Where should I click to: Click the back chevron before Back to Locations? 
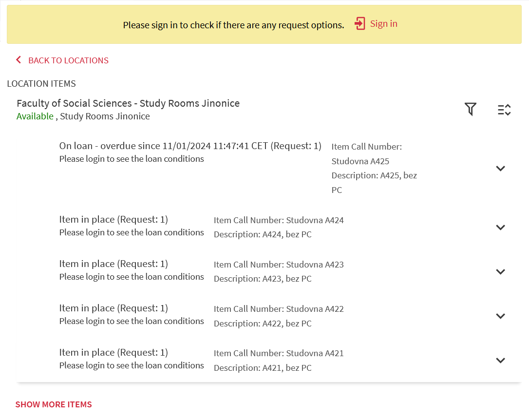(x=19, y=60)
